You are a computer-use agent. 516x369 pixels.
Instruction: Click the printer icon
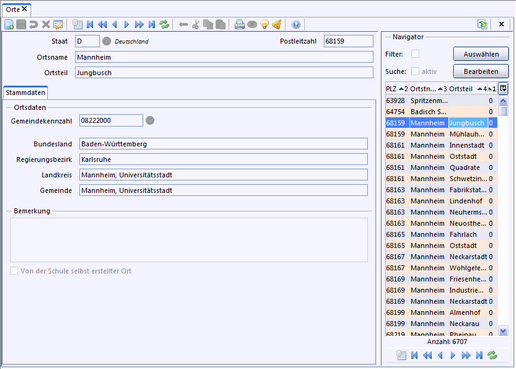(239, 24)
